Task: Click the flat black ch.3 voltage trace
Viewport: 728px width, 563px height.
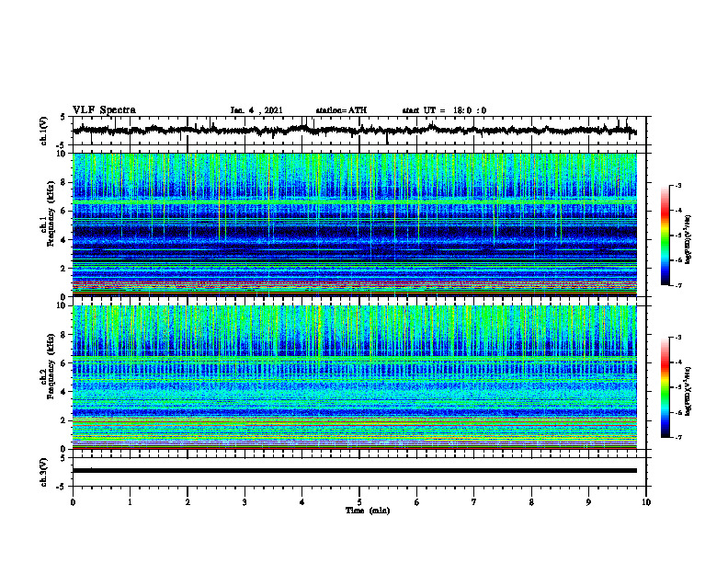Action: pos(355,471)
